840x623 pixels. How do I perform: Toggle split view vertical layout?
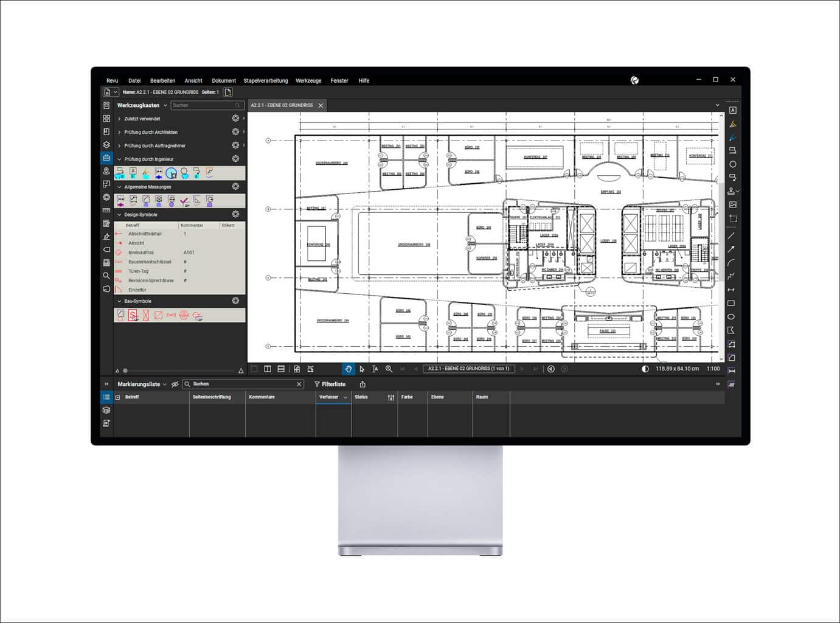[268, 369]
